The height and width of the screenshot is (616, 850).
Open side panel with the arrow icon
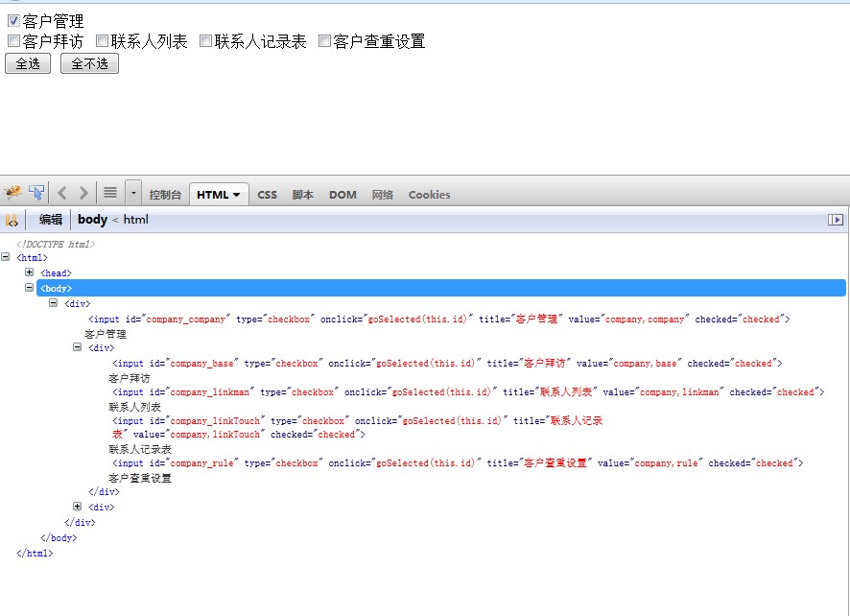click(836, 220)
